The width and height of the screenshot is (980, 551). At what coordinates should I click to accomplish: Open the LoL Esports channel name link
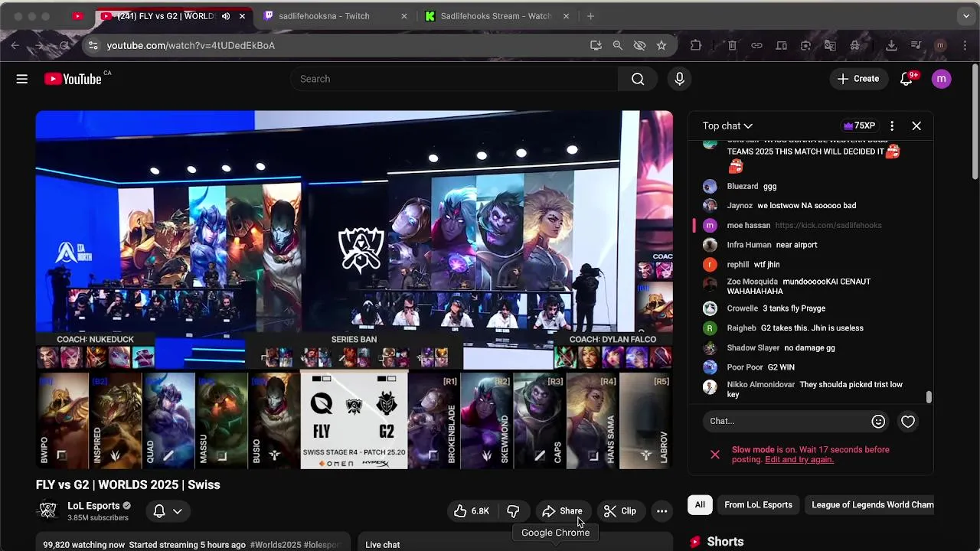(x=93, y=506)
